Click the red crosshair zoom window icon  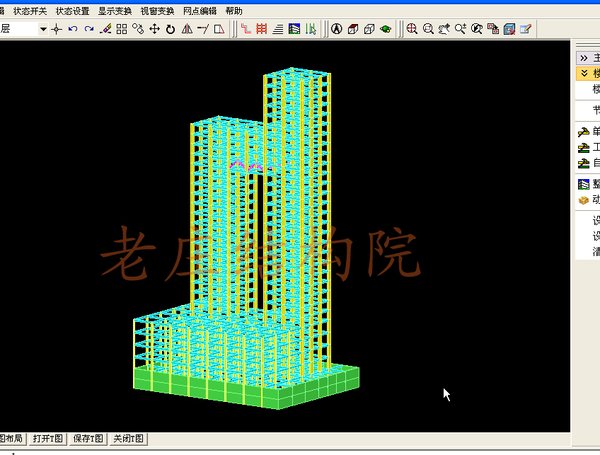[x=412, y=29]
